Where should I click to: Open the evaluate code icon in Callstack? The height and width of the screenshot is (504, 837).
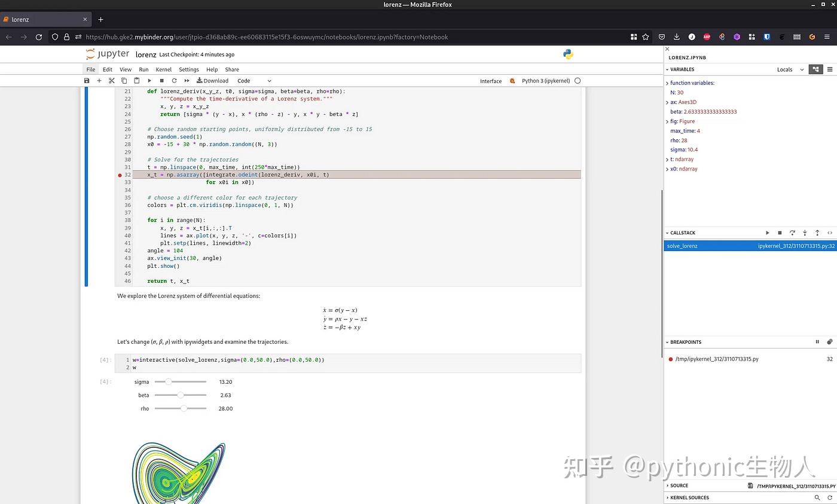tap(830, 233)
